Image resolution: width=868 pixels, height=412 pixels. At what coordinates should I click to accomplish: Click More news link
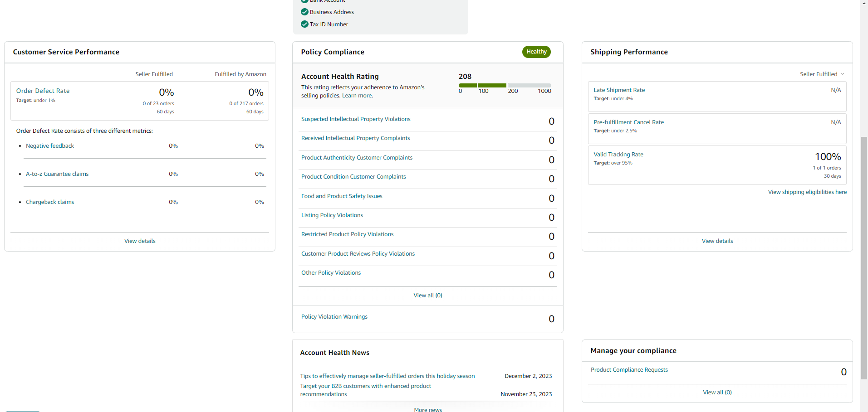[428, 409]
